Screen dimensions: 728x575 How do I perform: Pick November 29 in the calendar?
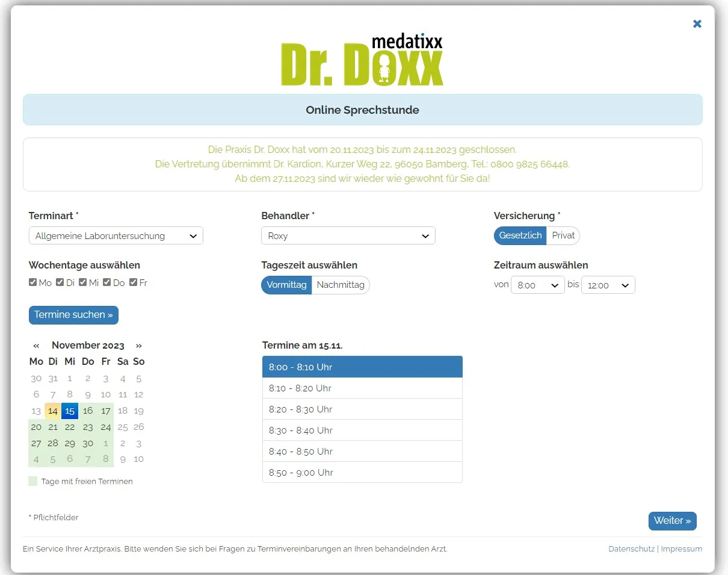(x=70, y=444)
